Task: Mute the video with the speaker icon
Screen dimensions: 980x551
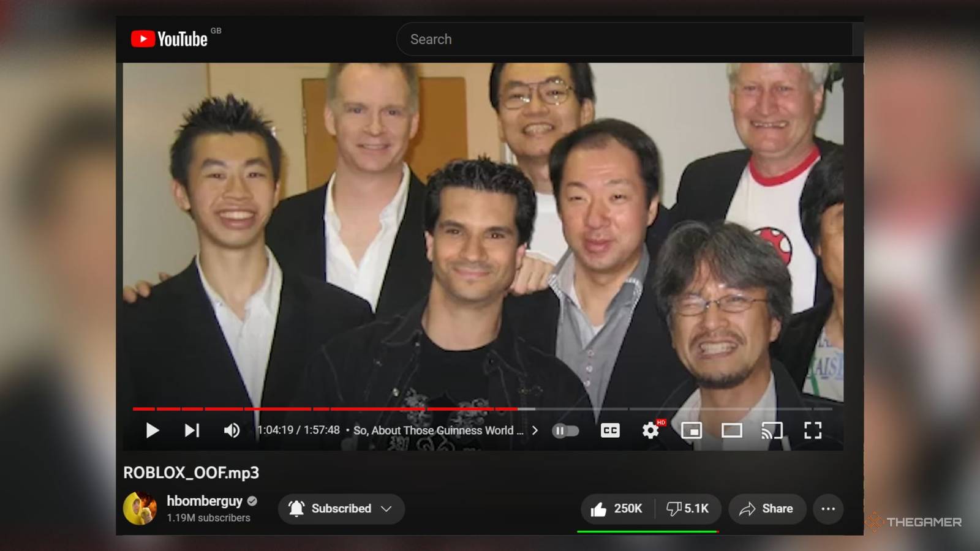Action: pyautogui.click(x=232, y=430)
